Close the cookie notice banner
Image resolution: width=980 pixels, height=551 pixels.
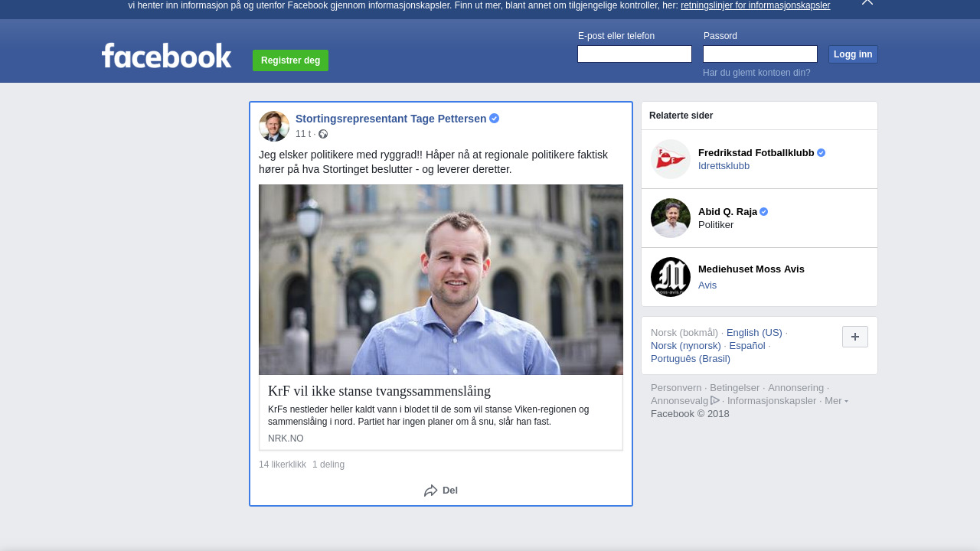pyautogui.click(x=867, y=2)
